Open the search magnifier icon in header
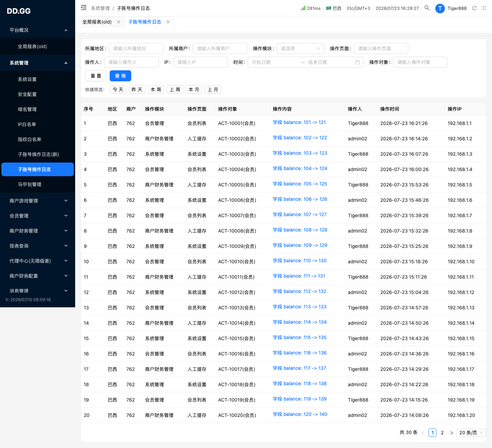The height and width of the screenshot is (448, 492). pyautogui.click(x=427, y=8)
